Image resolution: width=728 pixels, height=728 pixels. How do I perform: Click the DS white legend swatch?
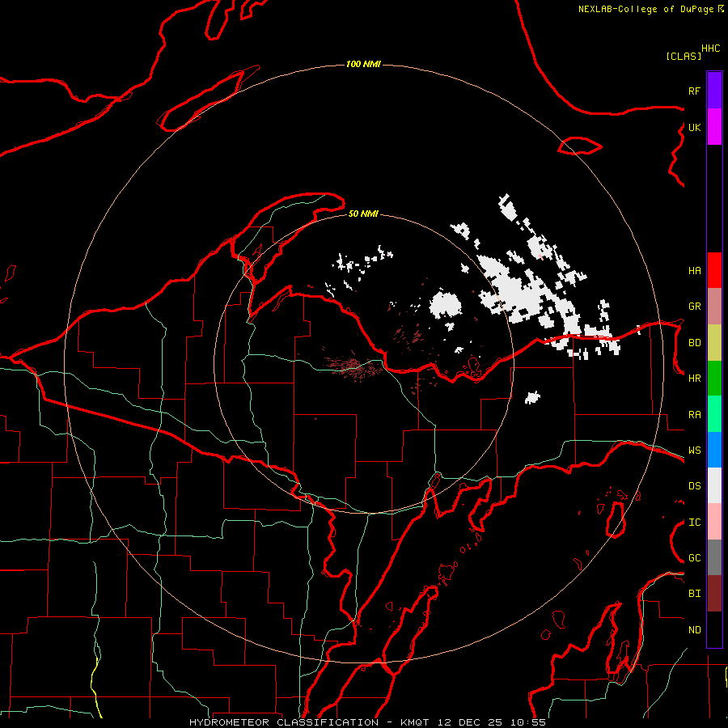[714, 485]
